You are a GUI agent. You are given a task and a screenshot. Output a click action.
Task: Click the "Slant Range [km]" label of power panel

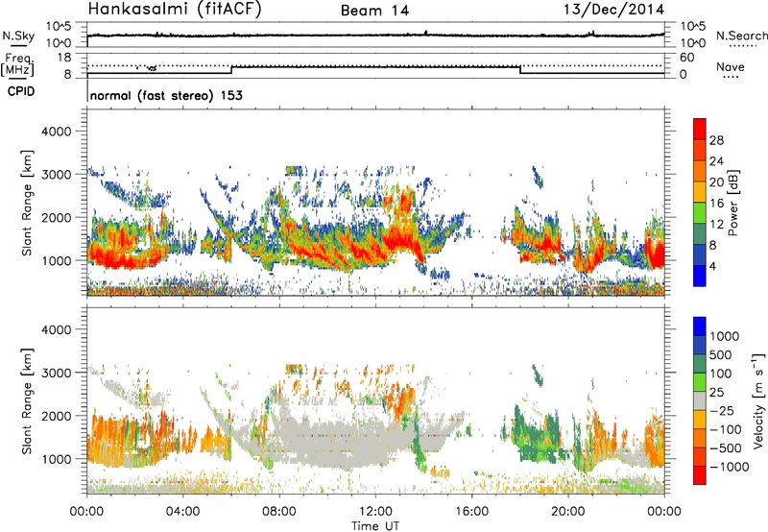(27, 203)
